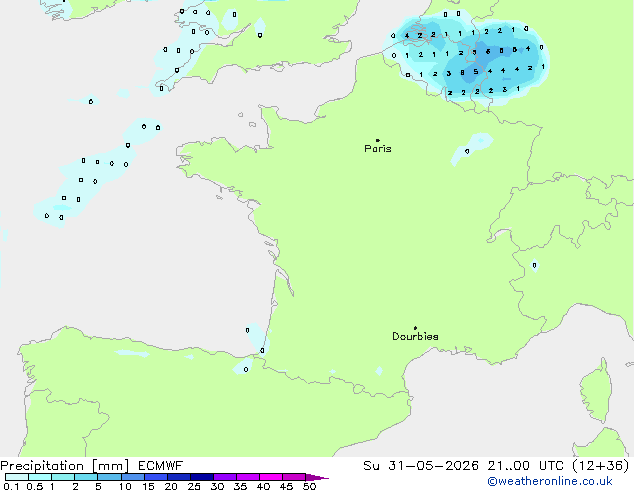The image size is (634, 490).
Task: Click the 'Su 31-05-2026' date text
Action: tap(421, 466)
